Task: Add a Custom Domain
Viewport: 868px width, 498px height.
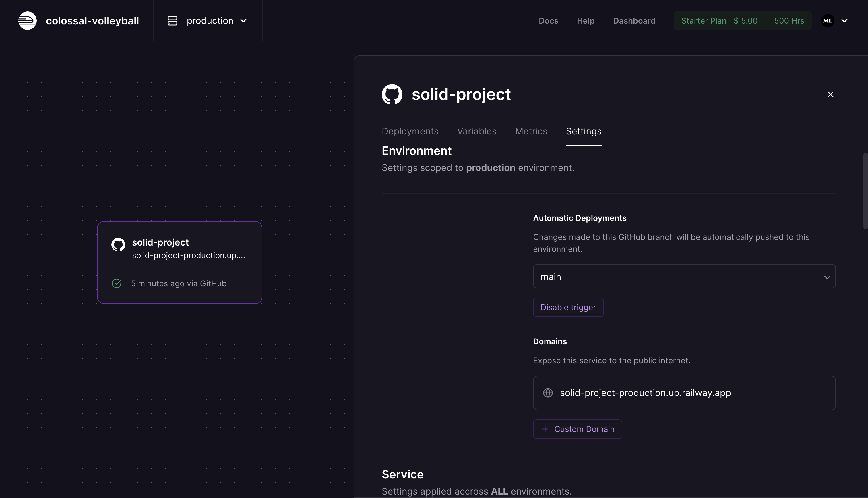Action: point(578,429)
